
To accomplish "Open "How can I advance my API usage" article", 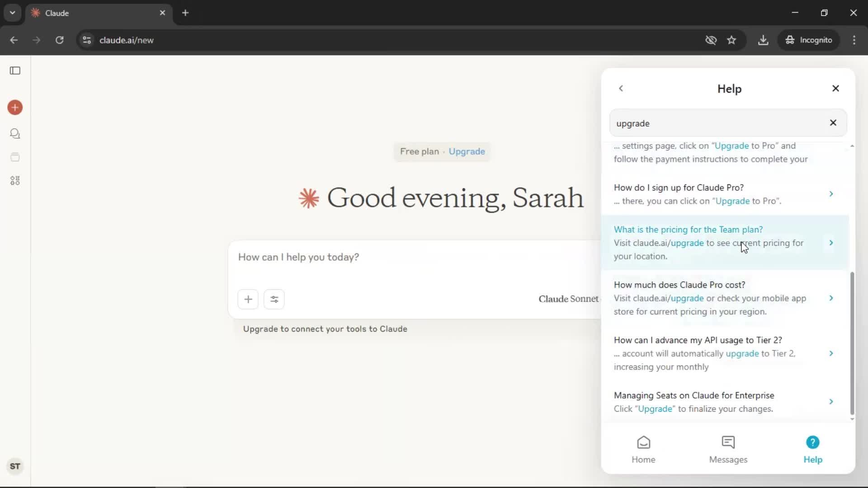I will [x=725, y=353].
